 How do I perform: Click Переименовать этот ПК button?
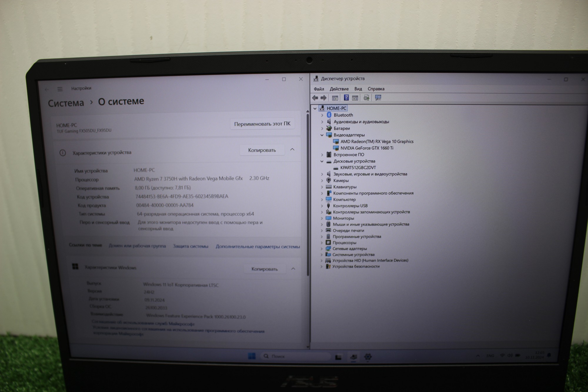[x=262, y=124]
